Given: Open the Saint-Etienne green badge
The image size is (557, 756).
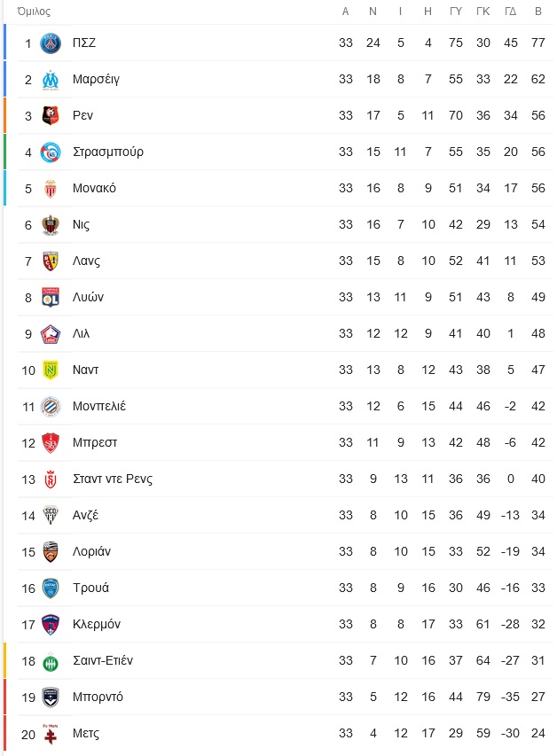Looking at the screenshot, I should (x=51, y=661).
